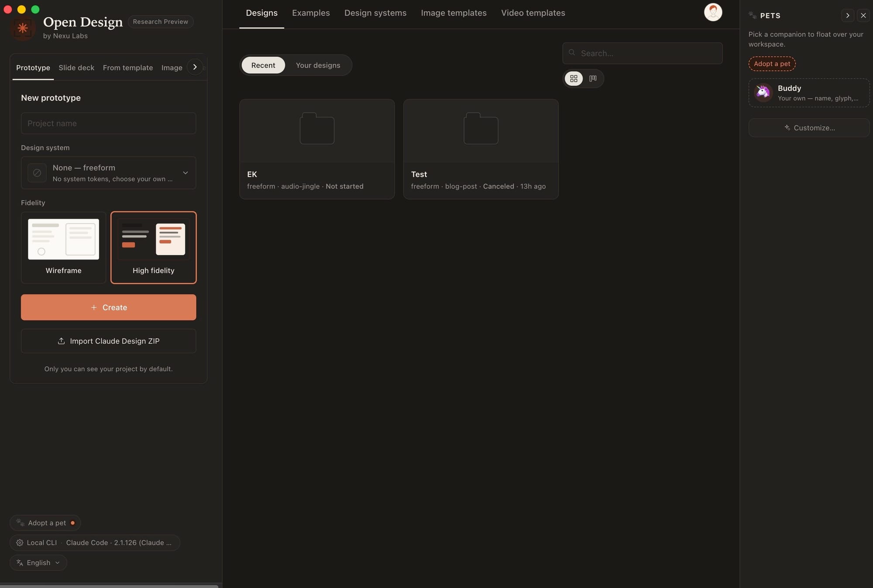Choose High fidelity option
The height and width of the screenshot is (588, 873).
coord(153,248)
